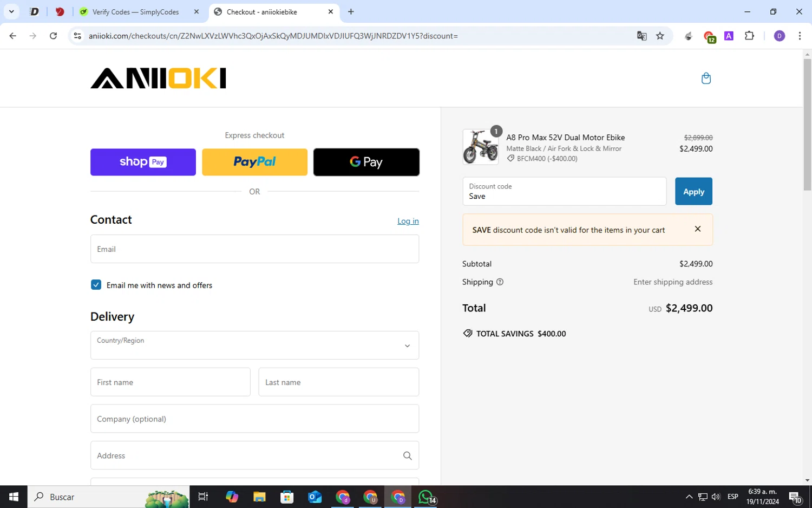The image size is (812, 508).
Task: Go forward in browser history
Action: [x=33, y=36]
